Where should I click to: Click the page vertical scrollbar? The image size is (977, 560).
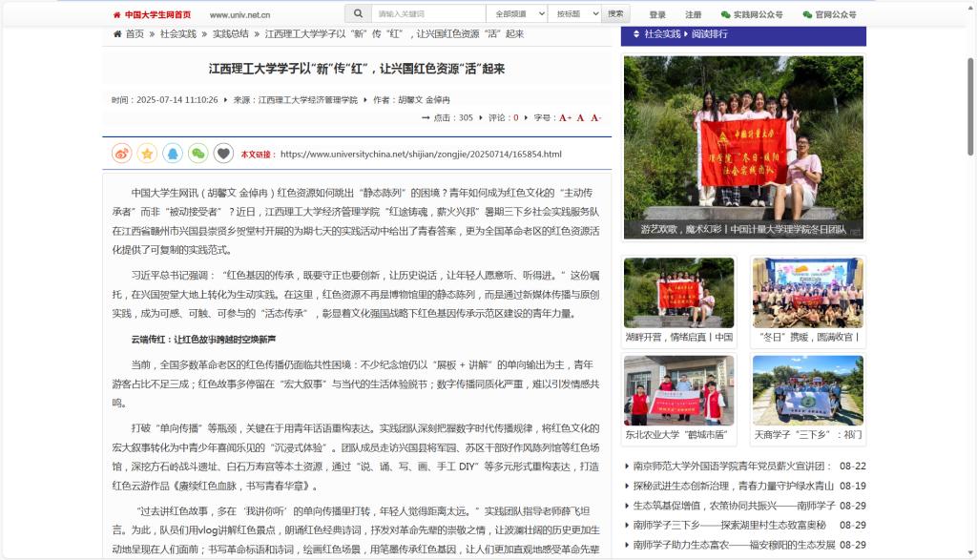pyautogui.click(x=970, y=105)
